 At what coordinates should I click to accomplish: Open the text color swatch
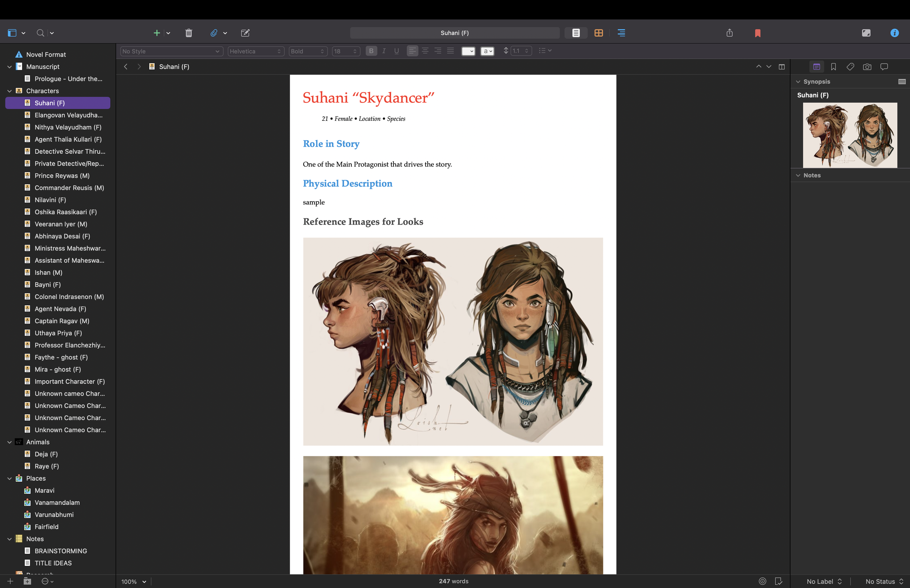[x=468, y=51]
